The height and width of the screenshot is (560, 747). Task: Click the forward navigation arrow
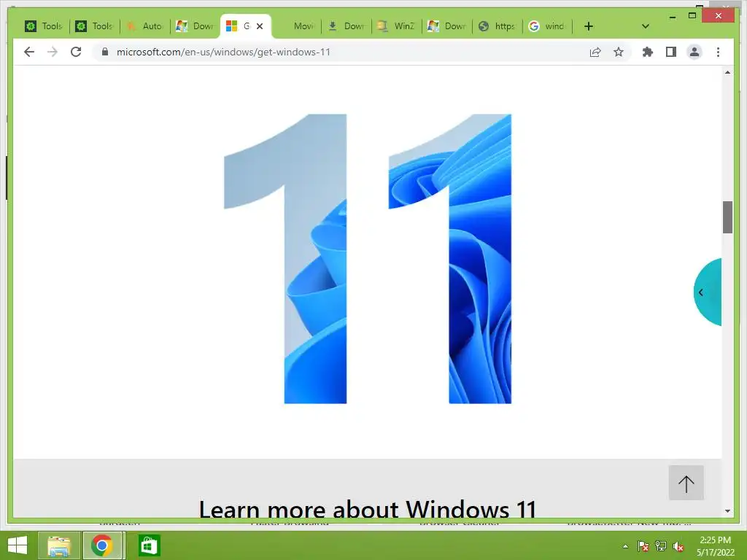[x=53, y=52]
